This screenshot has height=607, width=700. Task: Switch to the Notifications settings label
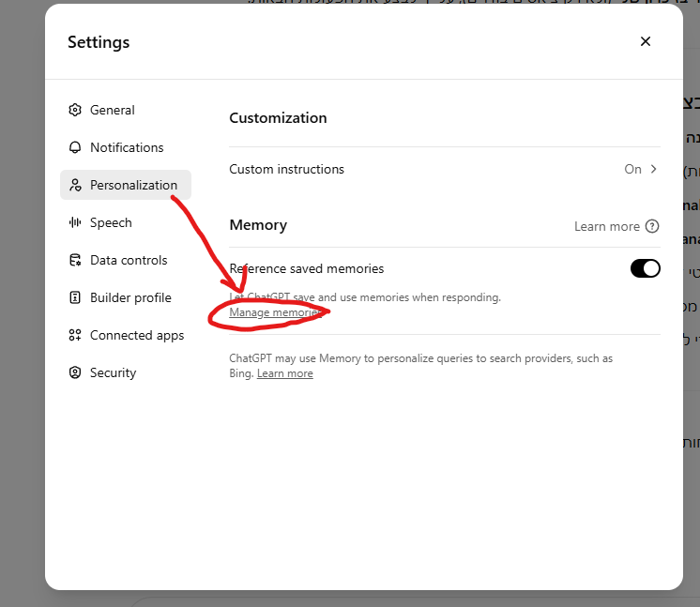[x=127, y=147]
